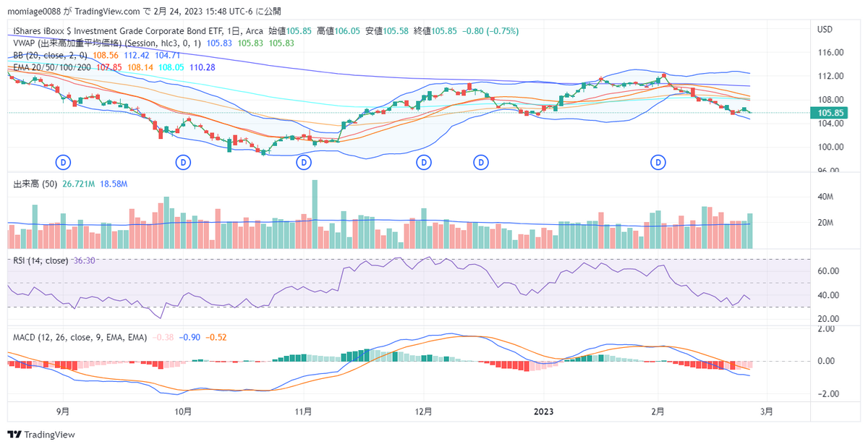The width and height of the screenshot is (868, 447).
Task: Click the dividend D marker above 2月
Action: (x=658, y=163)
